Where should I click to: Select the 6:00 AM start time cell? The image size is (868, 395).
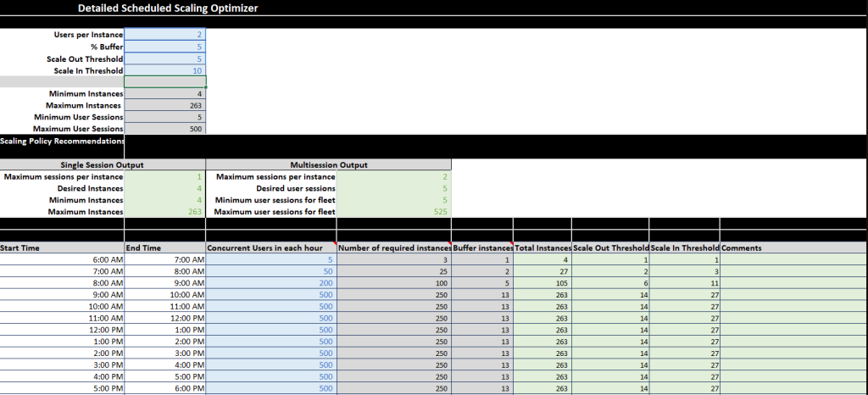pyautogui.click(x=62, y=259)
